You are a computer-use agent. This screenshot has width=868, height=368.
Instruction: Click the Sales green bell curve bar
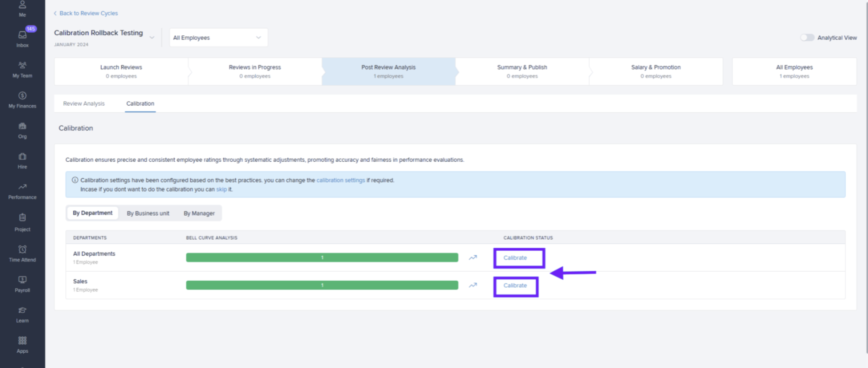pos(322,285)
